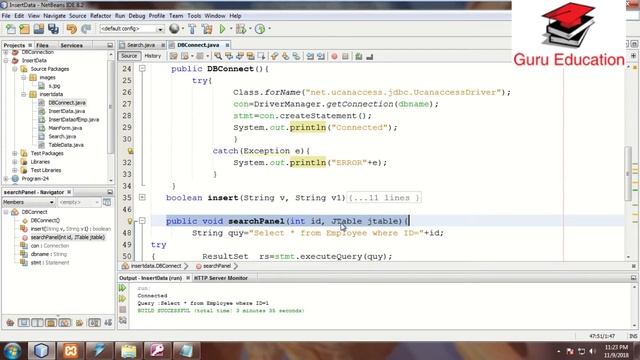The height and width of the screenshot is (360, 640).
Task: Toggle the Show Fields filter in Navigator
Action: pos(24,323)
